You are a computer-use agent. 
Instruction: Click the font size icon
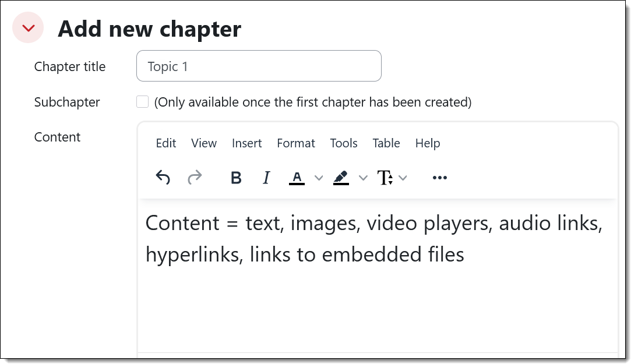385,178
